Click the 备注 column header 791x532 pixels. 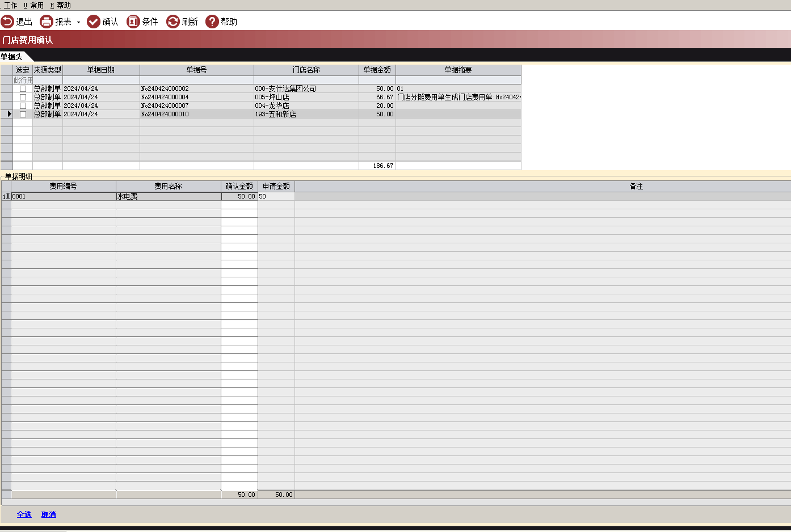coord(637,187)
